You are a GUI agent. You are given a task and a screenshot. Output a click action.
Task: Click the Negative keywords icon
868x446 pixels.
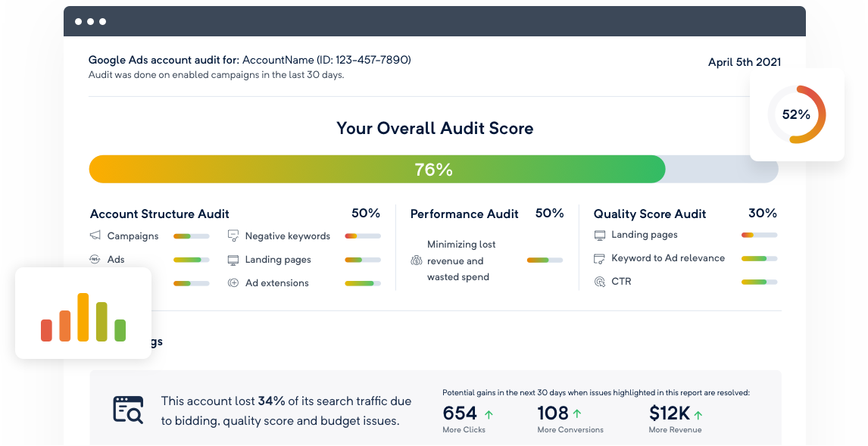[233, 235]
